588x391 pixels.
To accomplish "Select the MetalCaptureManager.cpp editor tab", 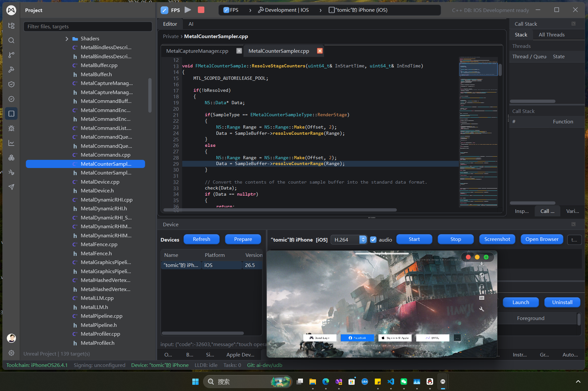I will [197, 51].
